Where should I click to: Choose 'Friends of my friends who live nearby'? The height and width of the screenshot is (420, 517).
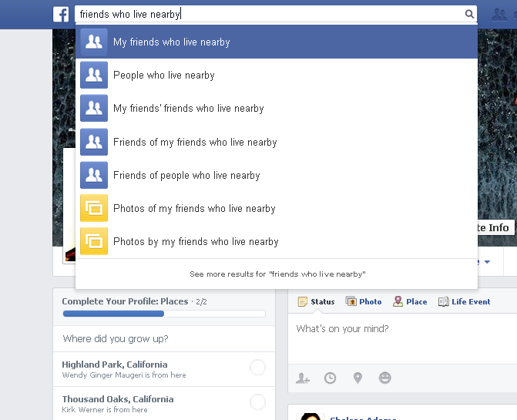(x=277, y=142)
